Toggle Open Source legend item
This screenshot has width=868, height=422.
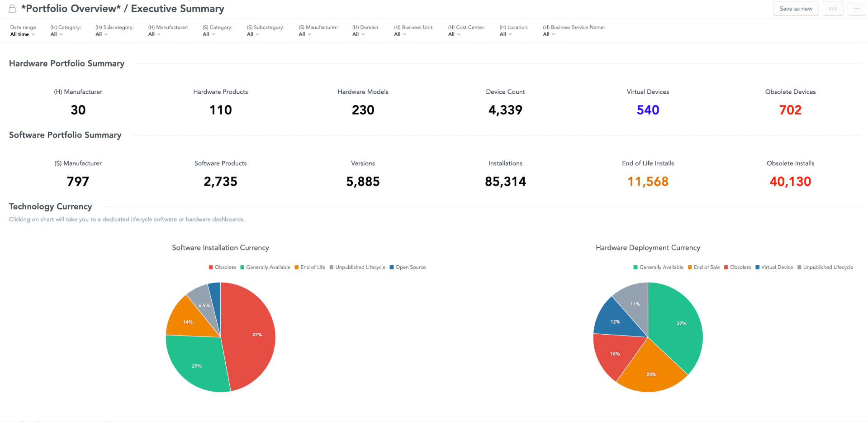[408, 267]
